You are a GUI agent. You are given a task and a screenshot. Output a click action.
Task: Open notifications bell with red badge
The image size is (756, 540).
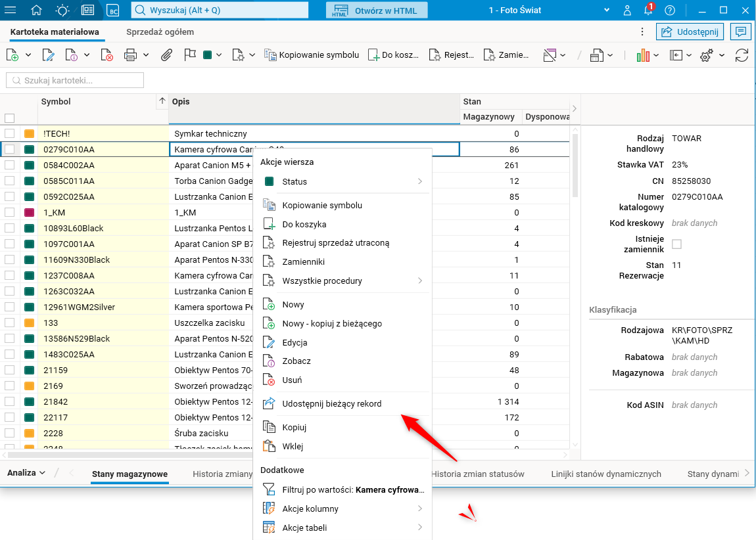coord(648,10)
